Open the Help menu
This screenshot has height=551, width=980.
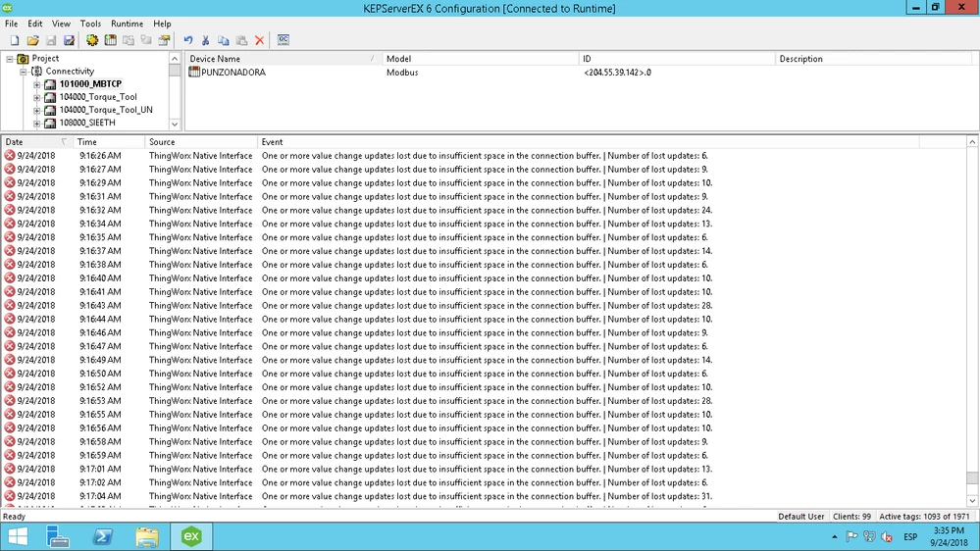162,24
